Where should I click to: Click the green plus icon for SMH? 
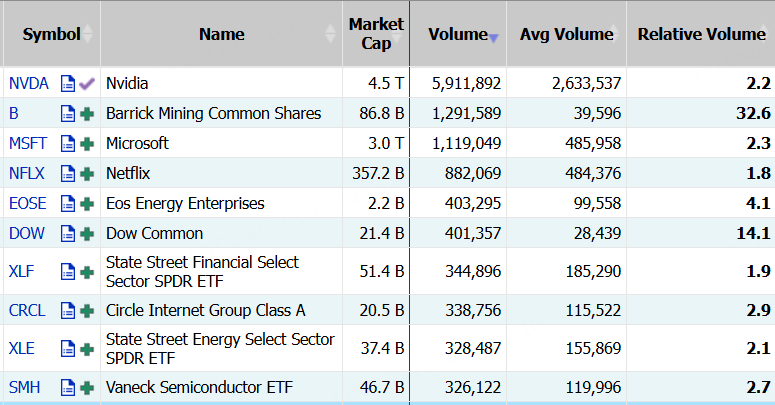pos(87,386)
